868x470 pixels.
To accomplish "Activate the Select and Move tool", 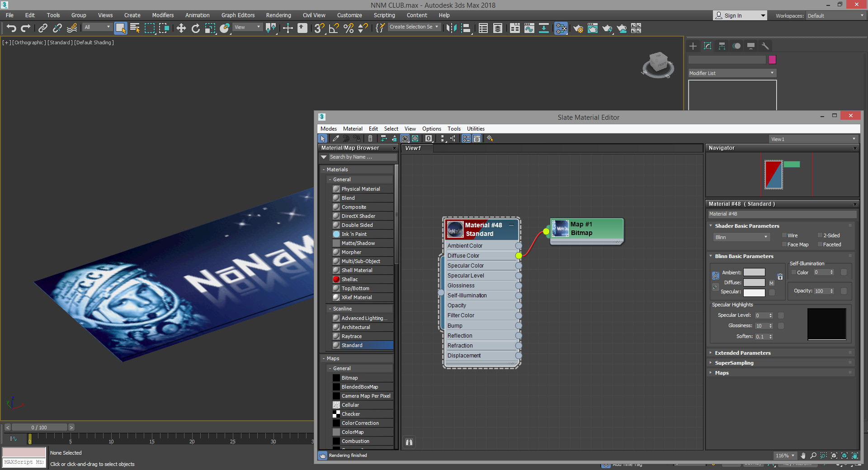I will tap(181, 28).
